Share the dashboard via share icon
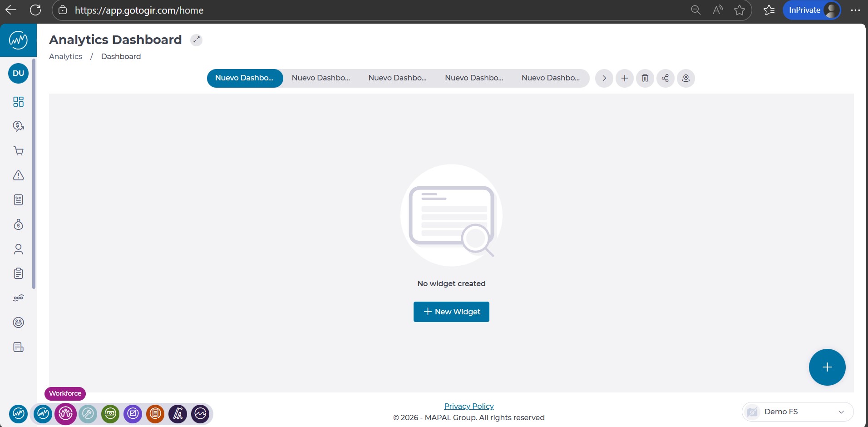The width and height of the screenshot is (868, 427). click(x=665, y=78)
